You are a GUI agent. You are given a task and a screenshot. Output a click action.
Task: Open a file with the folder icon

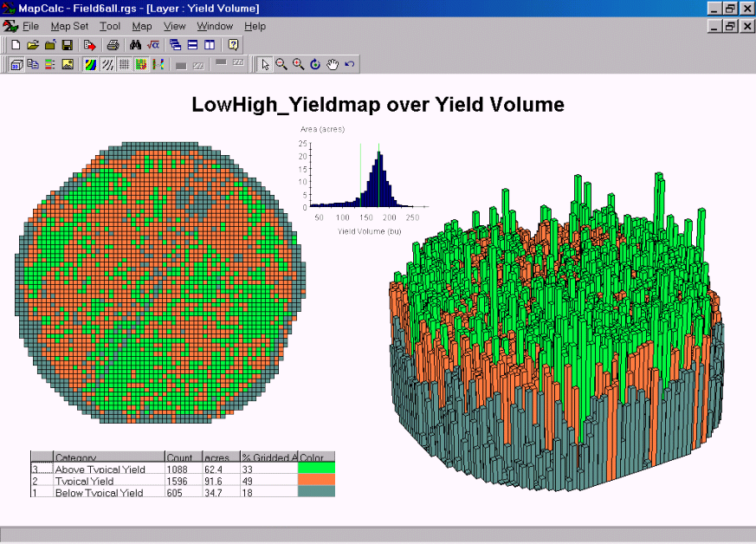click(33, 44)
